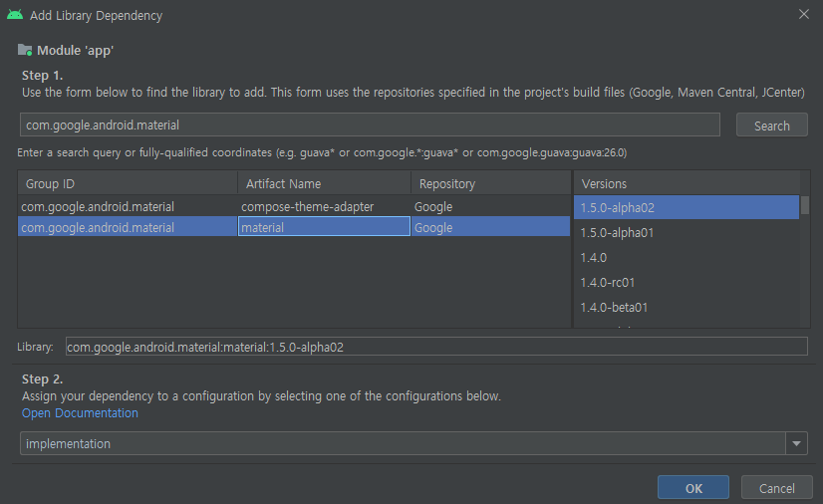The width and height of the screenshot is (823, 504).
Task: Select the material artifact cell
Action: pyautogui.click(x=324, y=227)
